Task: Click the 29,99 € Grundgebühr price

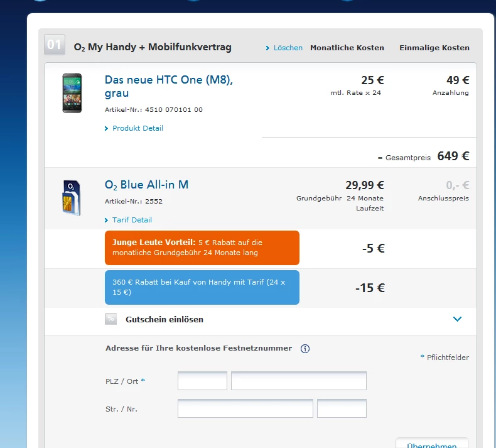Action: (364, 185)
